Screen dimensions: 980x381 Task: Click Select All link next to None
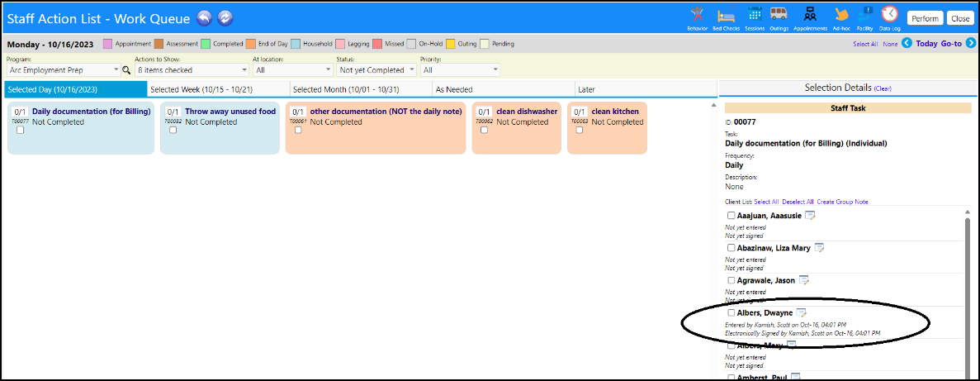click(865, 44)
